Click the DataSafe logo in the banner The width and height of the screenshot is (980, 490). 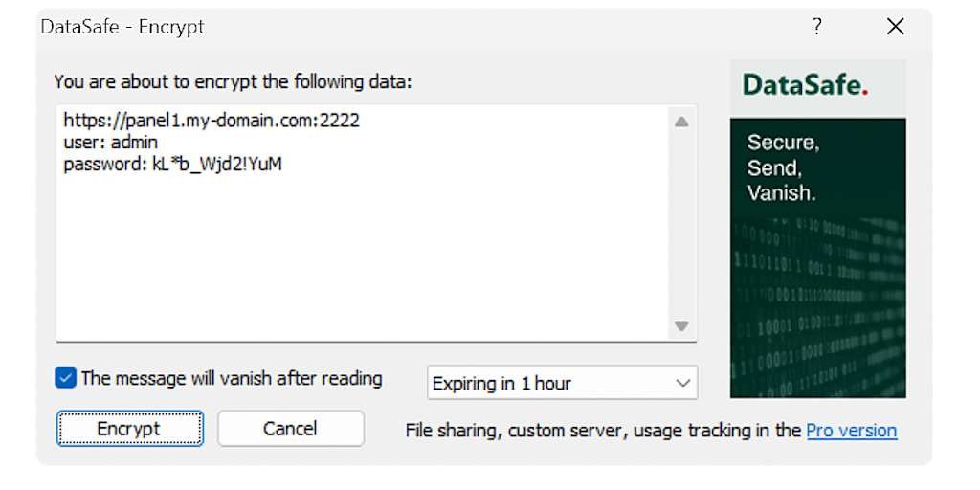tap(805, 86)
